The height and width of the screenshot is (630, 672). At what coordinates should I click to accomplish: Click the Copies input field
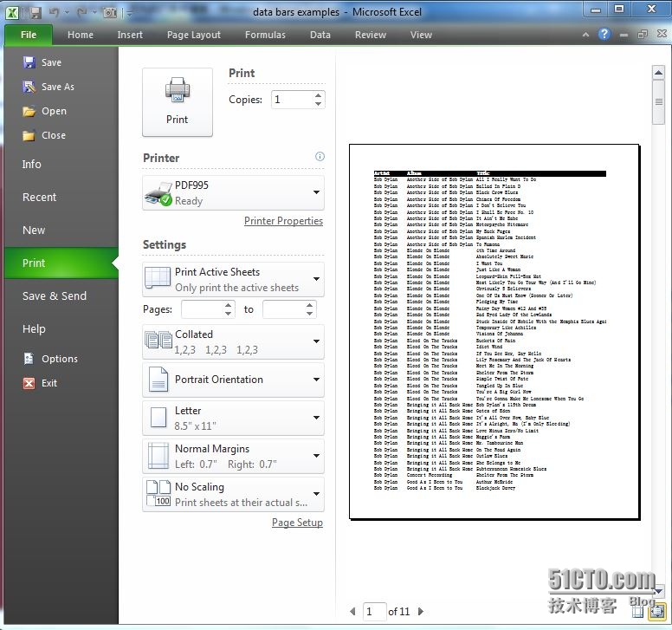pyautogui.click(x=293, y=100)
